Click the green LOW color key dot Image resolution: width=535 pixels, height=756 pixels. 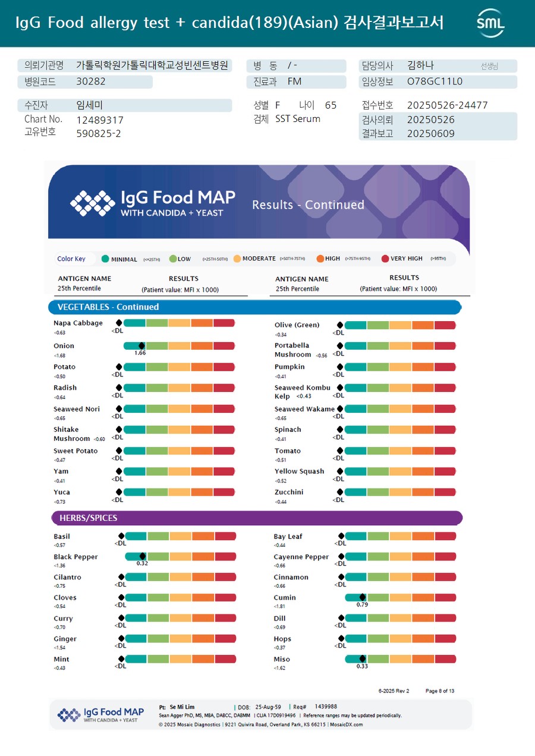(x=173, y=259)
